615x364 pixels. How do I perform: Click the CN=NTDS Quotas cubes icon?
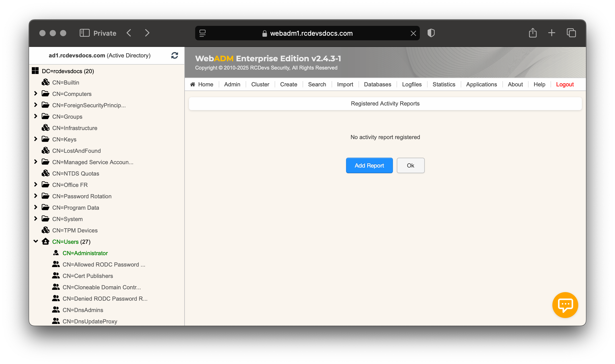click(x=46, y=173)
